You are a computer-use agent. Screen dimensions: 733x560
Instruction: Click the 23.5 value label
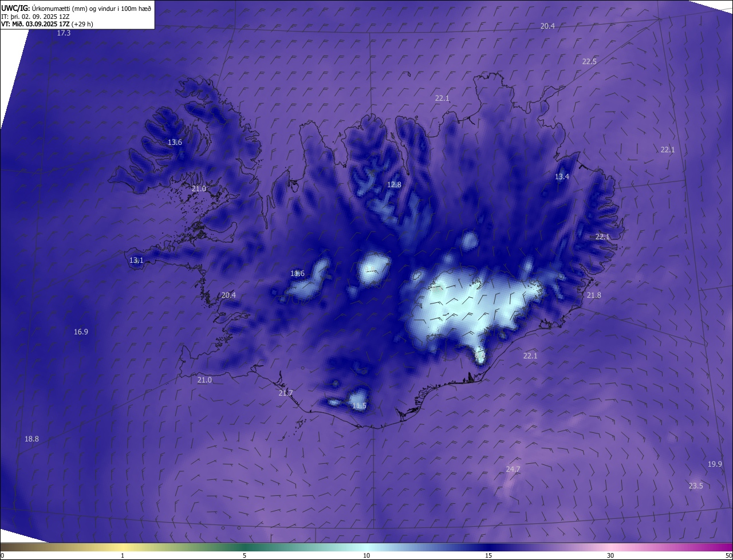[x=695, y=486]
